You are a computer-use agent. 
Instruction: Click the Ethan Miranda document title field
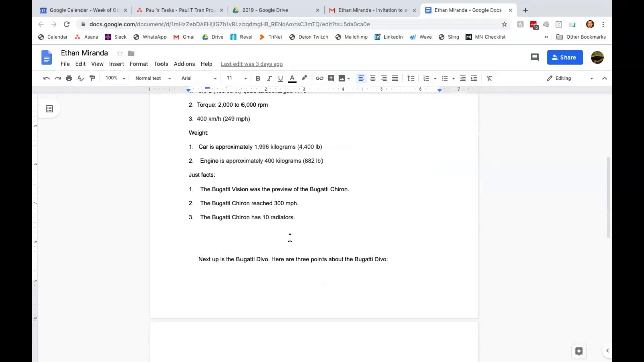coord(85,53)
